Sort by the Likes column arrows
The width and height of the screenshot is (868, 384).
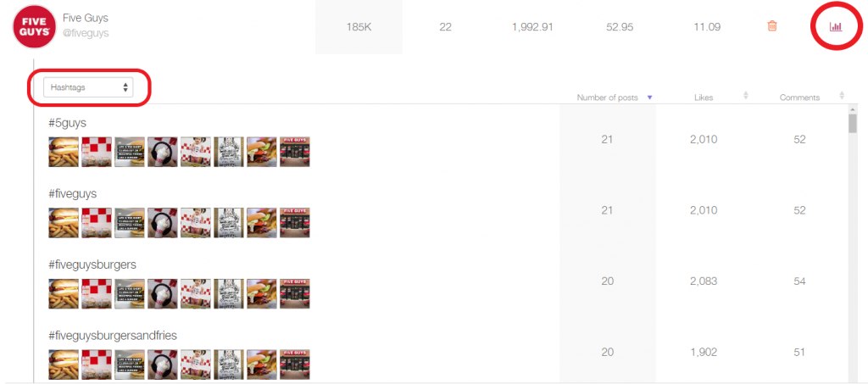click(746, 96)
